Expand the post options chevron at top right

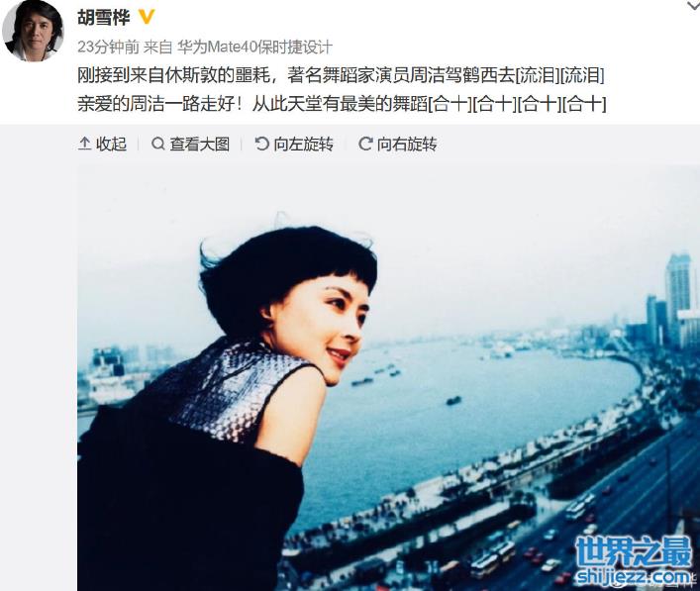point(693,5)
